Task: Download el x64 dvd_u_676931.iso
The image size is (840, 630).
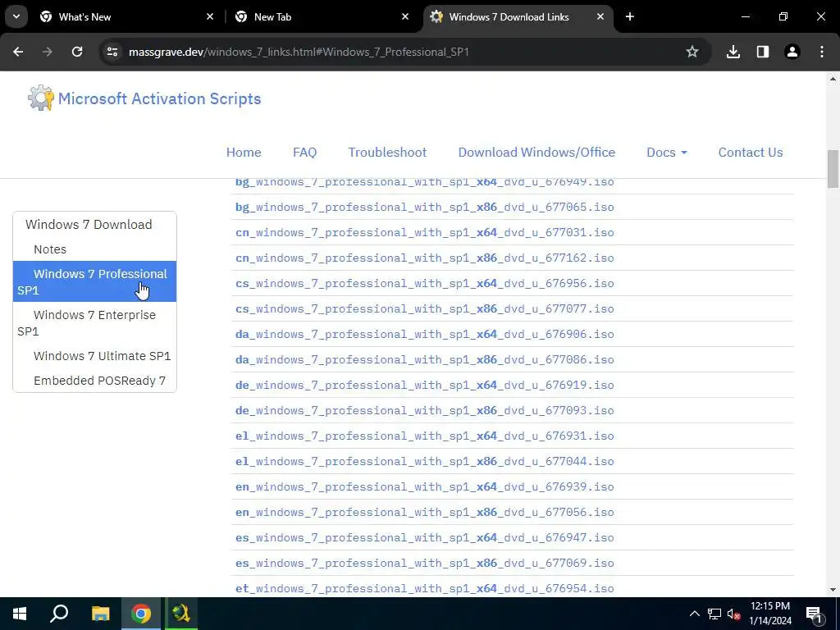Action: click(x=424, y=436)
